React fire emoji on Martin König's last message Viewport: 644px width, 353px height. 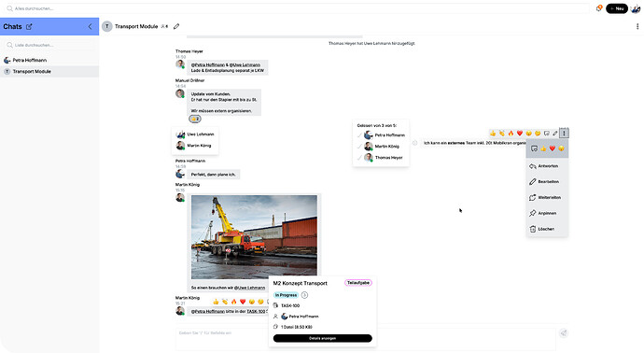click(233, 302)
